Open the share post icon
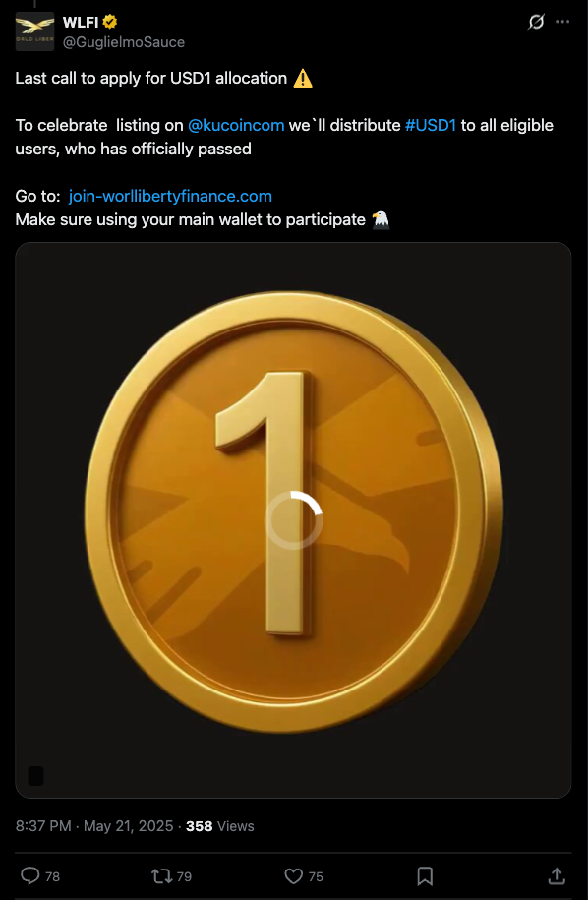This screenshot has height=900, width=588. click(x=556, y=875)
